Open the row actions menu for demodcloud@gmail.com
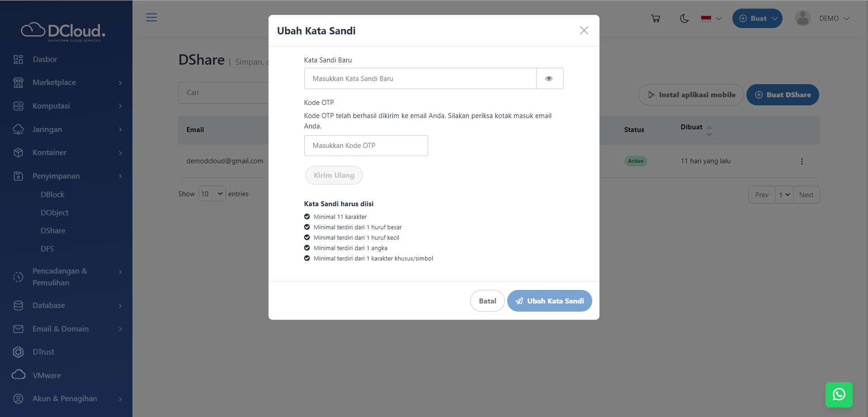This screenshot has height=417, width=868. [802, 161]
